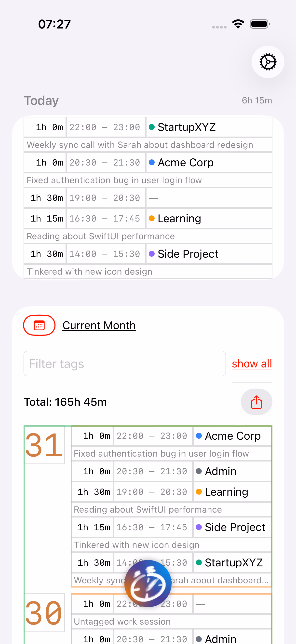Open today's Side Project 14:00 entry
Viewport: 296px width, 644px height.
coord(148,254)
